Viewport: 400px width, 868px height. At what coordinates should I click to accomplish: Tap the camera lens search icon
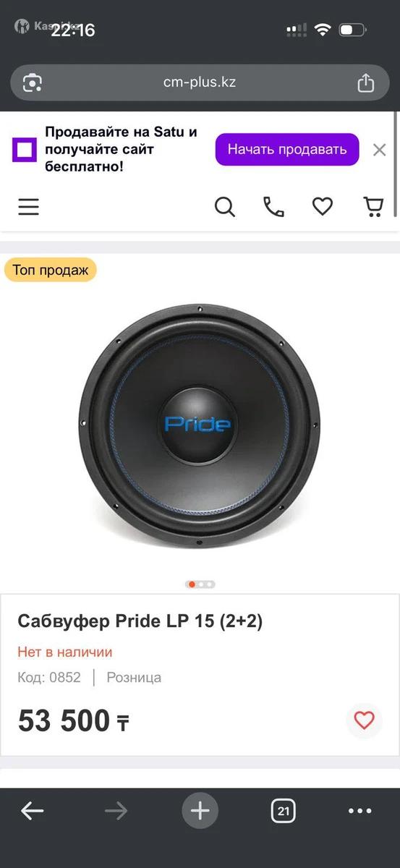[x=33, y=82]
